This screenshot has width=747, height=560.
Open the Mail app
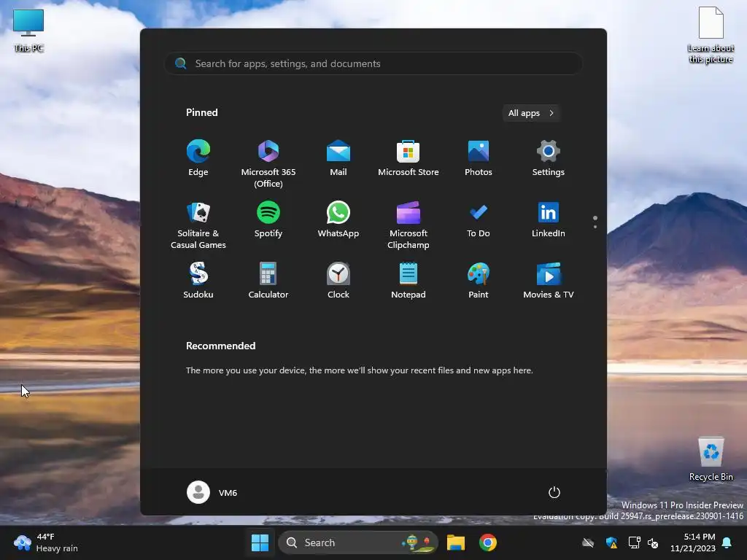pos(338,158)
